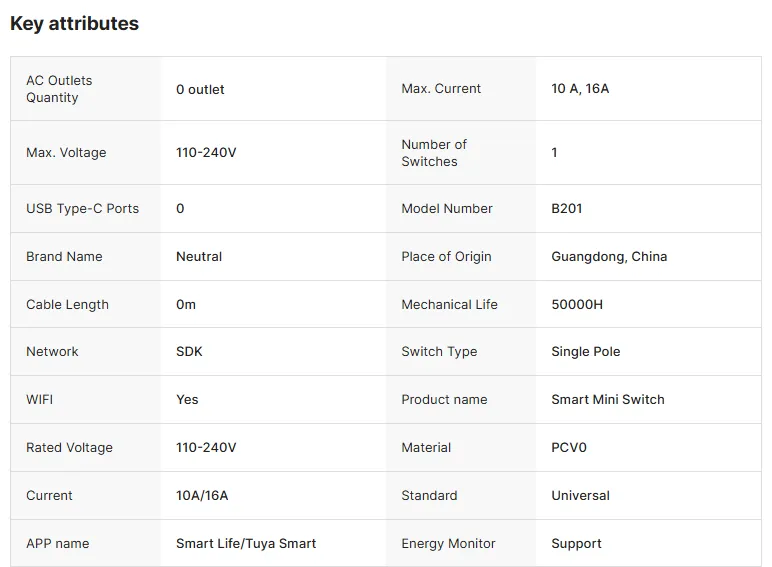772x567 pixels.
Task: Select the PCV0 material value
Action: (569, 448)
